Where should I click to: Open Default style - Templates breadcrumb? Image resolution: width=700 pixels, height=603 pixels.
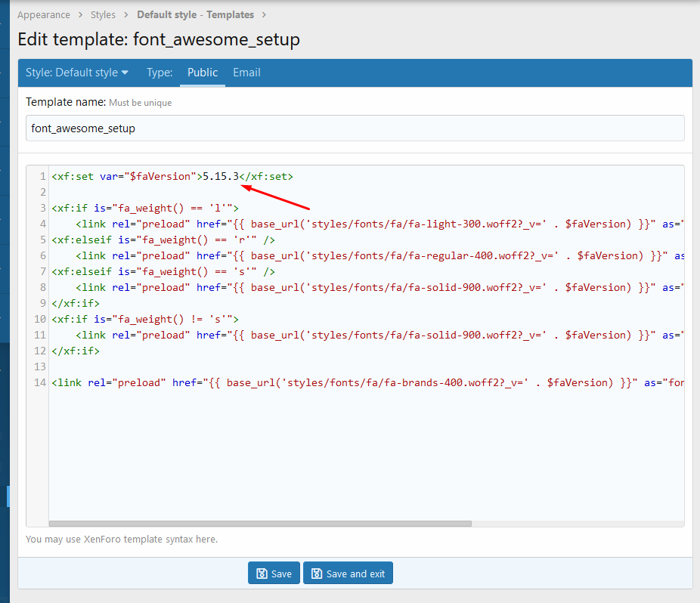pos(195,14)
